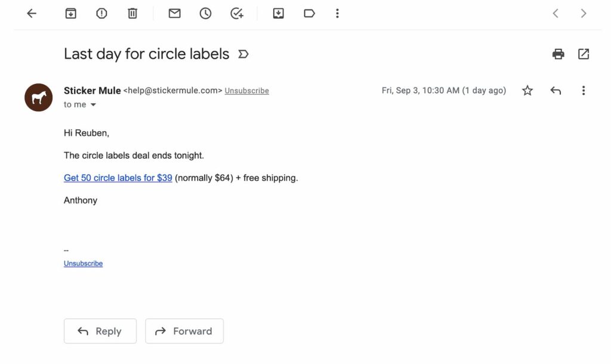Toggle the importance marker beside subject
611x364 pixels.
click(x=243, y=54)
